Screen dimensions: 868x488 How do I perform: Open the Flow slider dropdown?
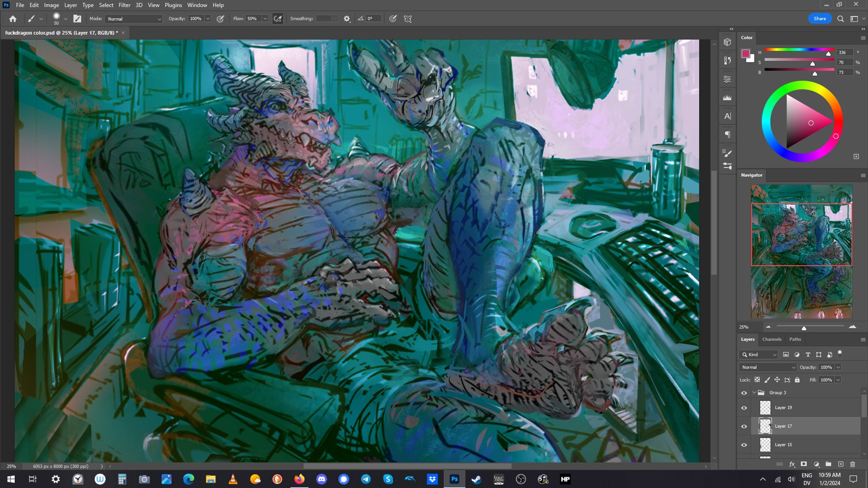(x=265, y=19)
